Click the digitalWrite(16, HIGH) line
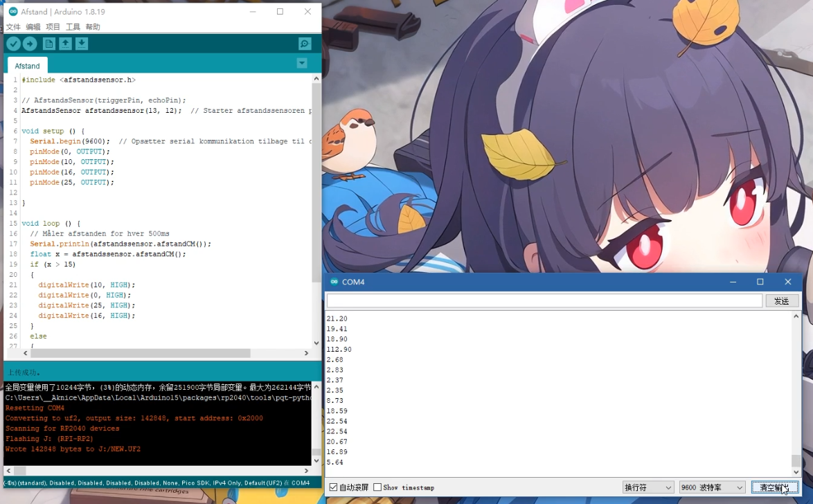The width and height of the screenshot is (813, 504). click(87, 315)
